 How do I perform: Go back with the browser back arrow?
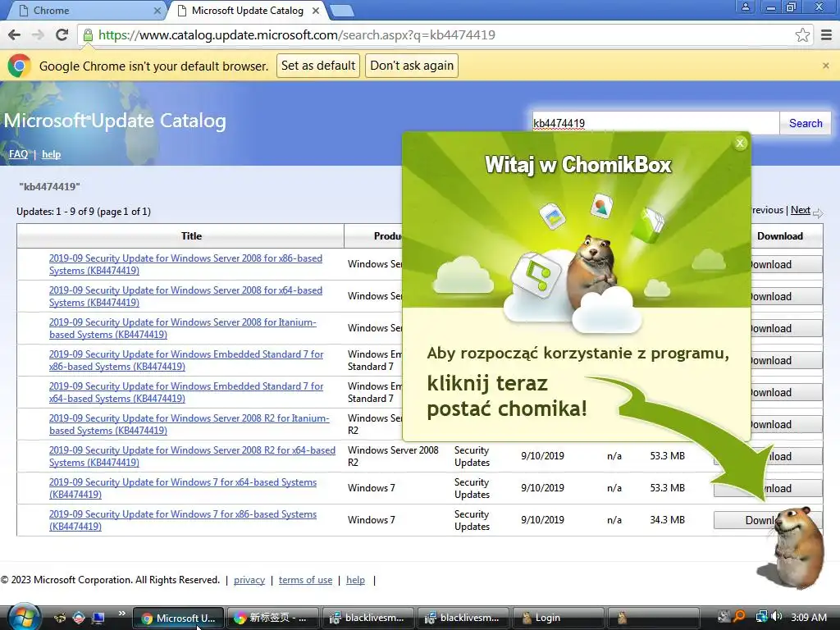click(15, 34)
